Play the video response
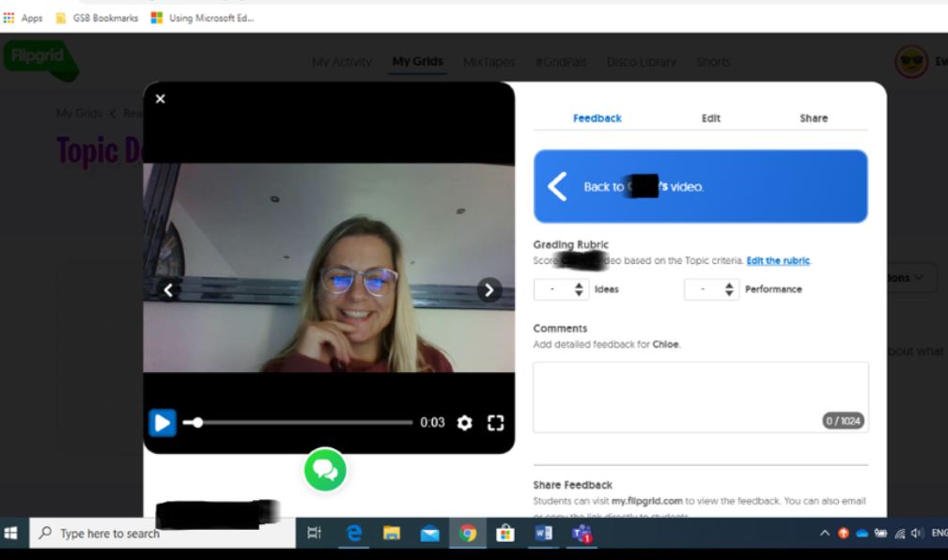 [163, 423]
